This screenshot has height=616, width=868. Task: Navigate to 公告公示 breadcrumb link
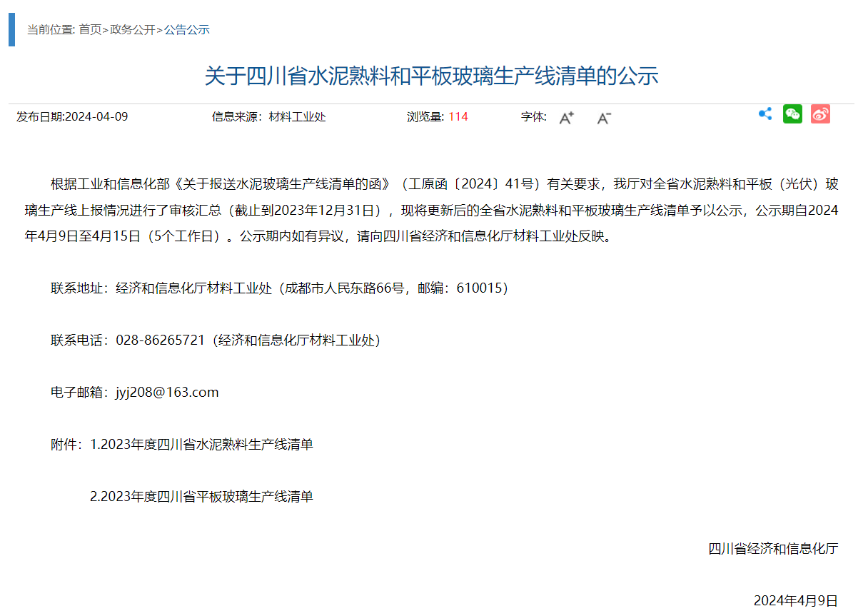pyautogui.click(x=187, y=29)
